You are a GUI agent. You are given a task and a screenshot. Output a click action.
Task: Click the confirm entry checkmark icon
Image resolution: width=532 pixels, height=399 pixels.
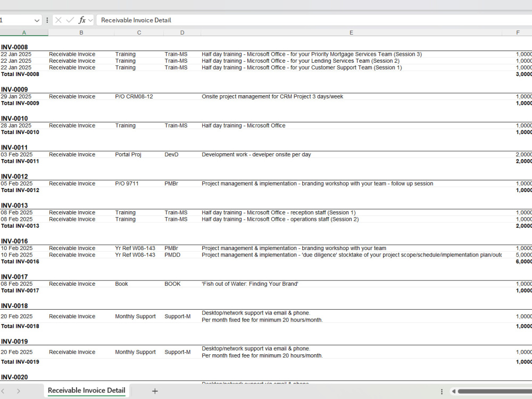coord(70,20)
